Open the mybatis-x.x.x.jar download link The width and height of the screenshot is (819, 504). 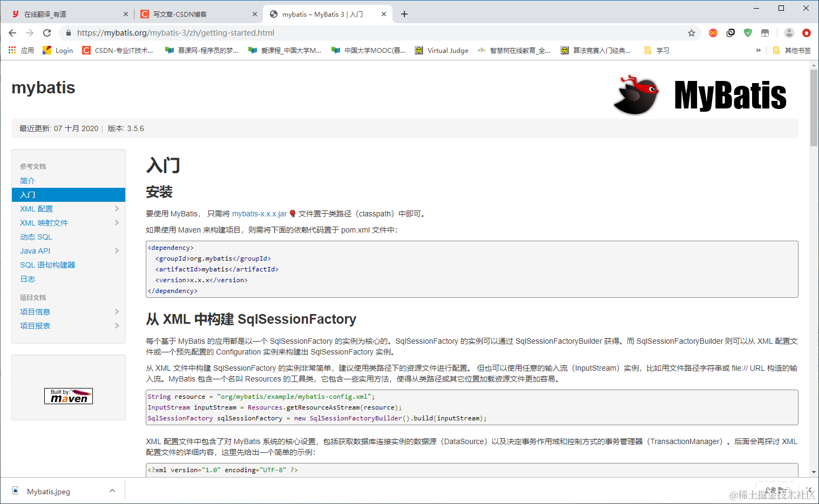click(259, 213)
